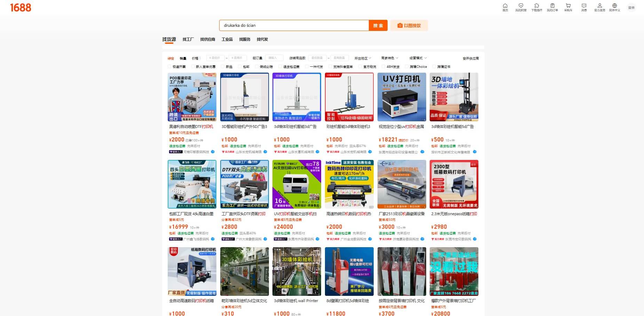Tick the 跨境Choice checkbox
Viewport: 644px width, 316px height.
click(407, 67)
